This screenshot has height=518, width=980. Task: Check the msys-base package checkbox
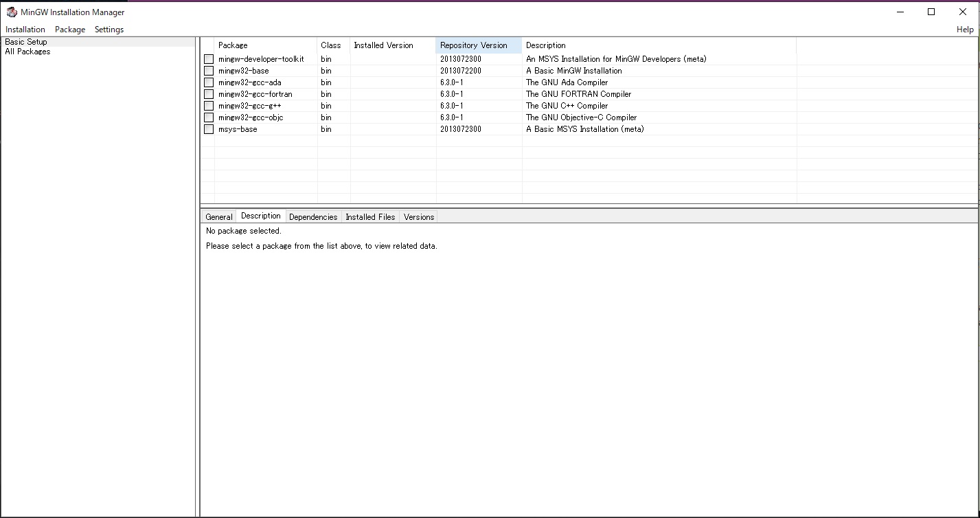(208, 129)
